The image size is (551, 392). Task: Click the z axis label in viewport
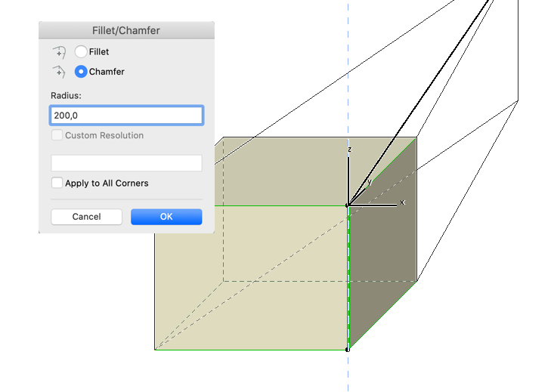tap(350, 150)
